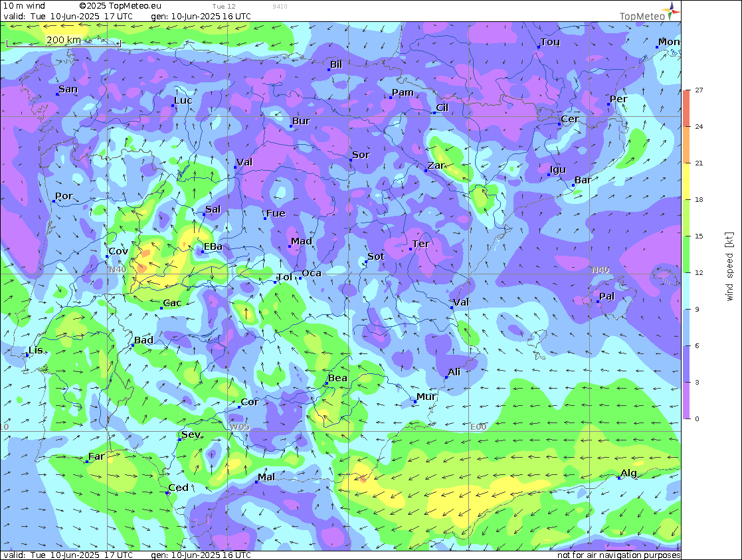This screenshot has height=560, width=742.
Task: Click the San city label
Action: pyautogui.click(x=68, y=89)
